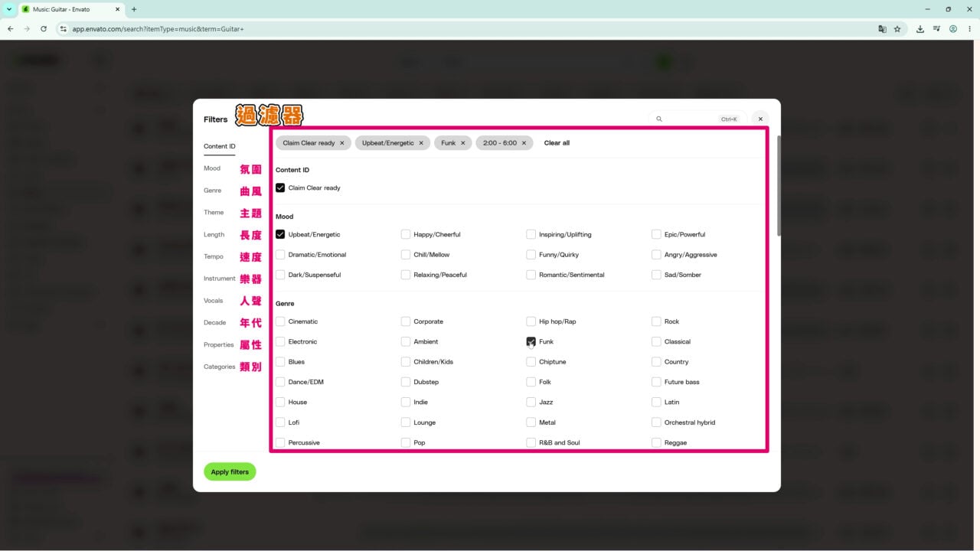
Task: Check the Lofi genre
Action: click(x=280, y=422)
